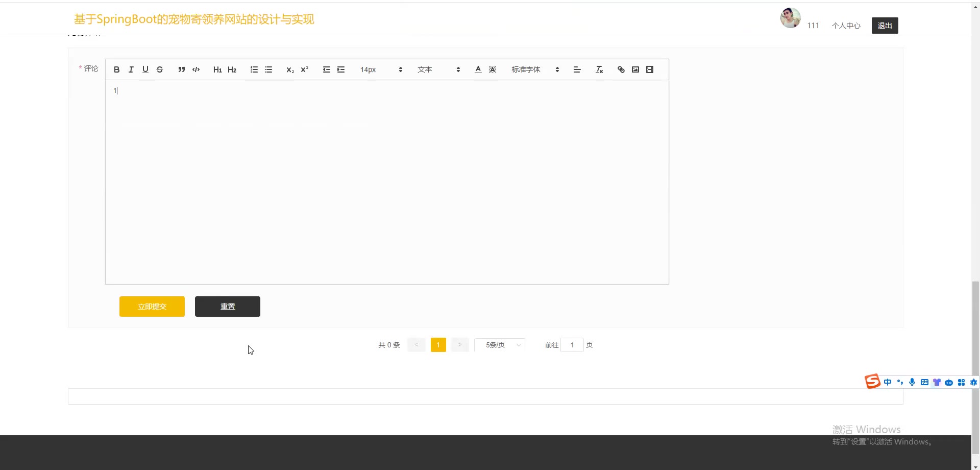The image size is (980, 470).
Task: Open the 5条/页 page size dropdown
Action: pyautogui.click(x=500, y=345)
